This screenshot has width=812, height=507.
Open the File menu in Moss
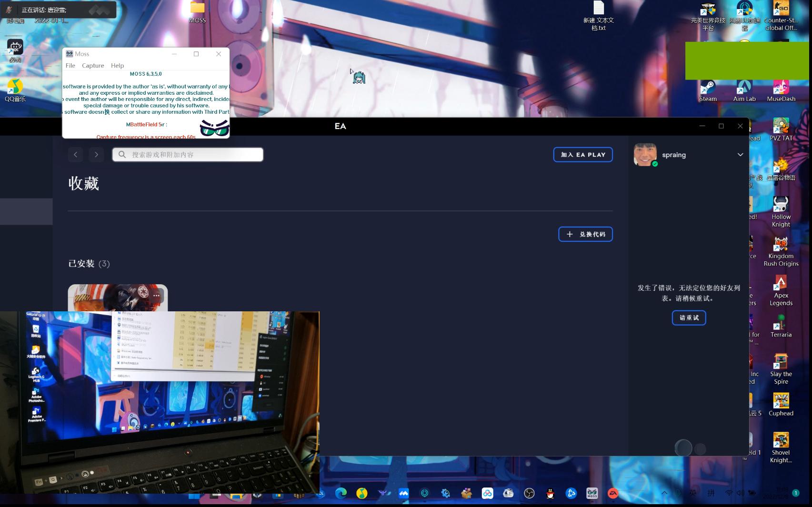tap(70, 65)
